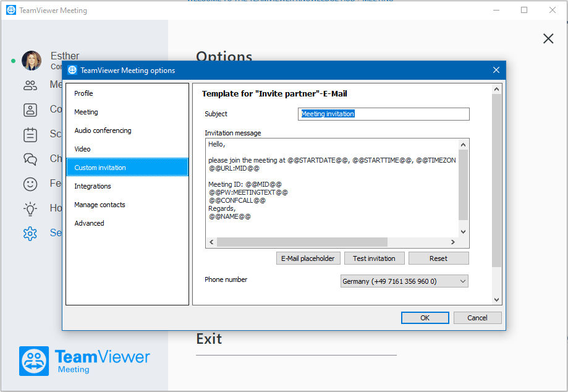
Task: Click down arrow of invitation message scrollbar
Action: point(463,232)
